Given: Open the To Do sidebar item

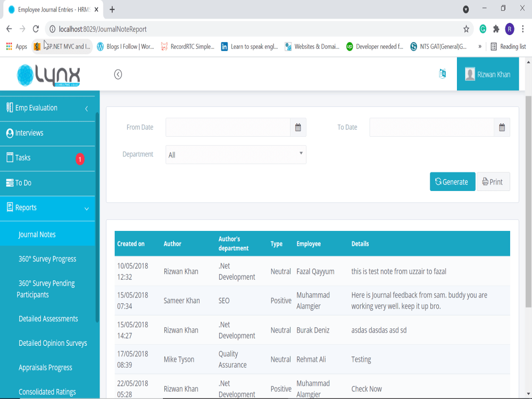Looking at the screenshot, I should click(x=47, y=183).
